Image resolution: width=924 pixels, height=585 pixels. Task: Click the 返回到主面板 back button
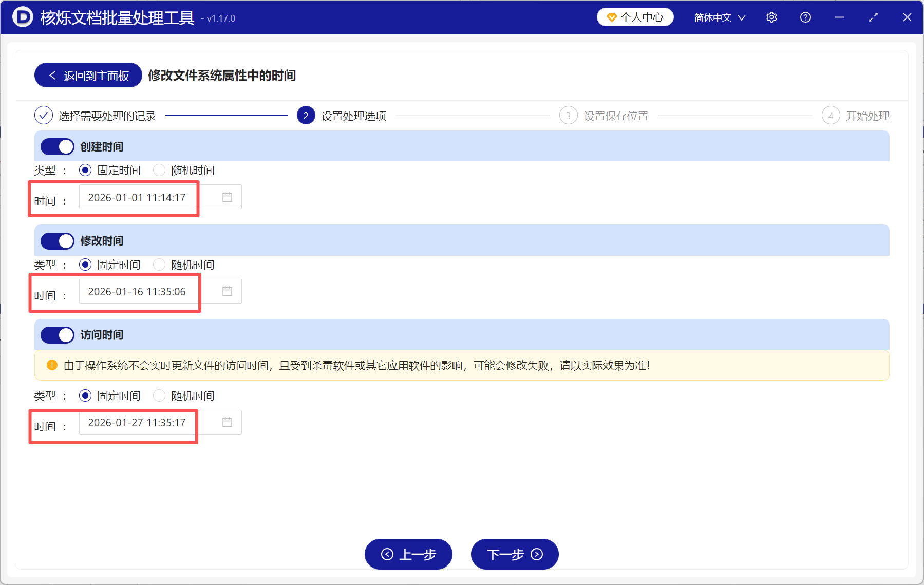pos(87,75)
